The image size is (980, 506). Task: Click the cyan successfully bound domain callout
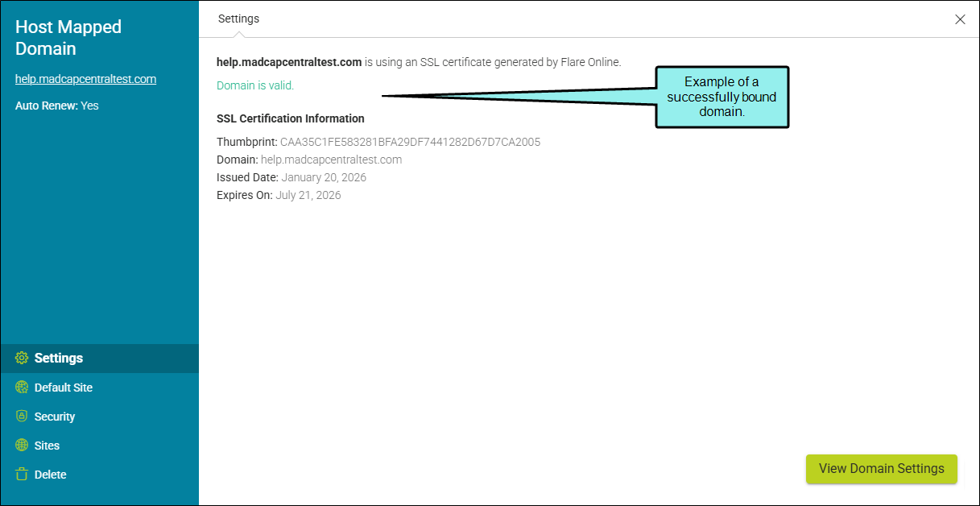point(722,97)
